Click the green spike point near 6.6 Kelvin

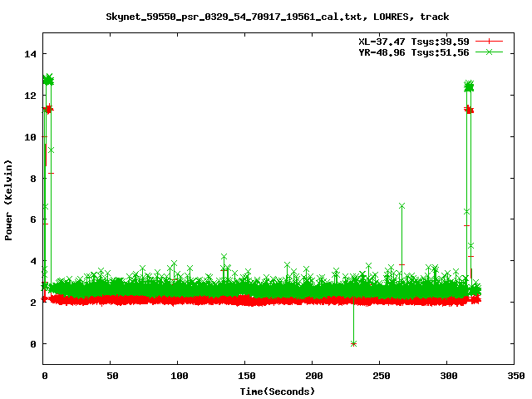[401, 206]
